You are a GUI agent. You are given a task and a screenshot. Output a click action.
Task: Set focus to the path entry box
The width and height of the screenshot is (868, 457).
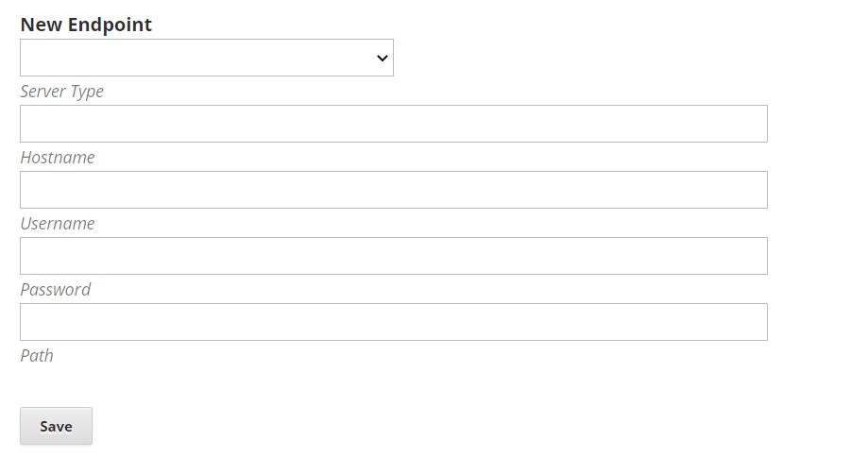pyautogui.click(x=394, y=322)
